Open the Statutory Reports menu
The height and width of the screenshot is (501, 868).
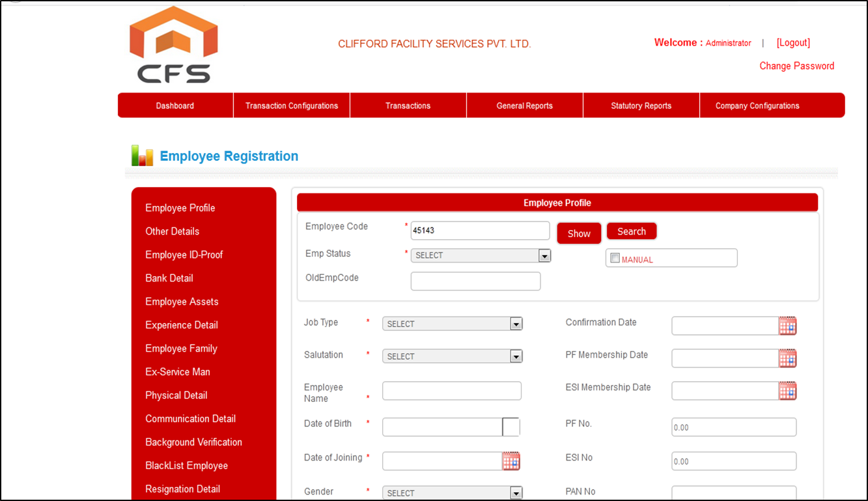pos(641,106)
